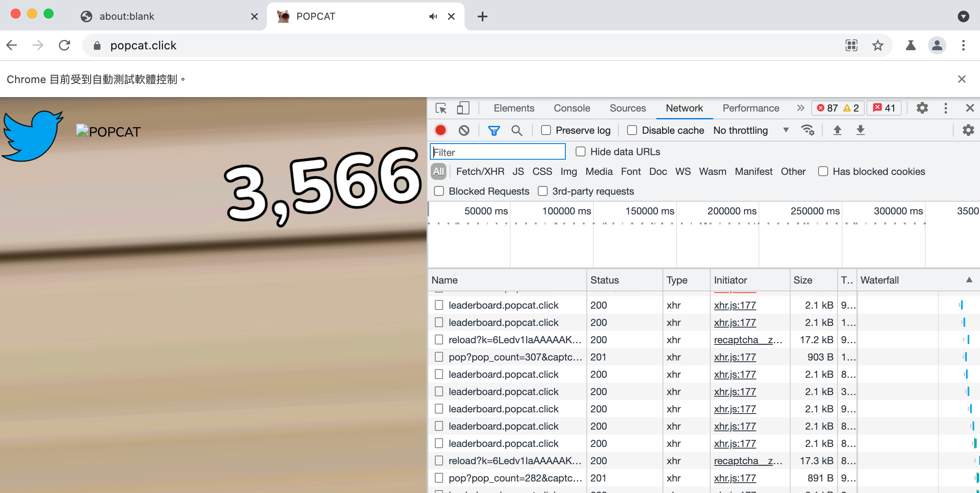Clear the network log with the clear icon

coord(464,130)
